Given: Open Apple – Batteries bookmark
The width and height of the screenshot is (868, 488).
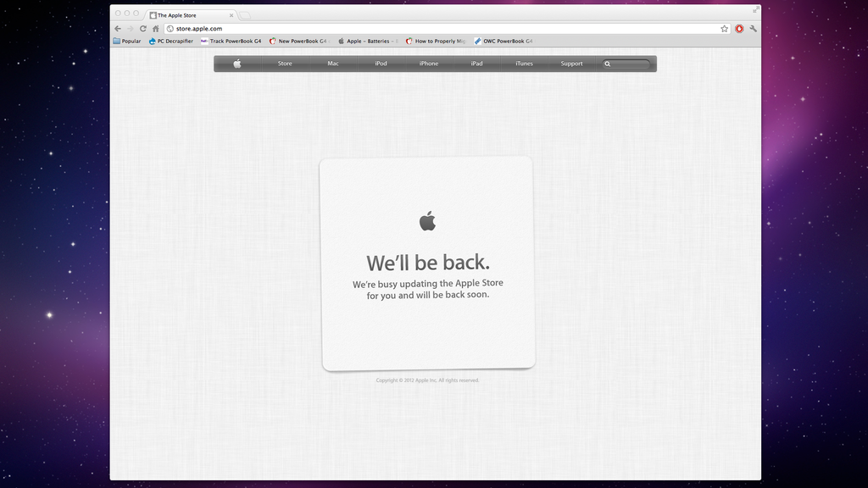Looking at the screenshot, I should pyautogui.click(x=368, y=41).
